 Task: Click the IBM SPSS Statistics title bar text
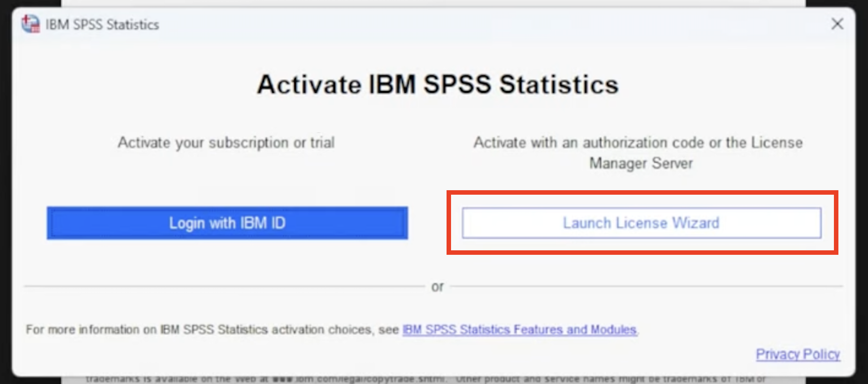pyautogui.click(x=102, y=25)
